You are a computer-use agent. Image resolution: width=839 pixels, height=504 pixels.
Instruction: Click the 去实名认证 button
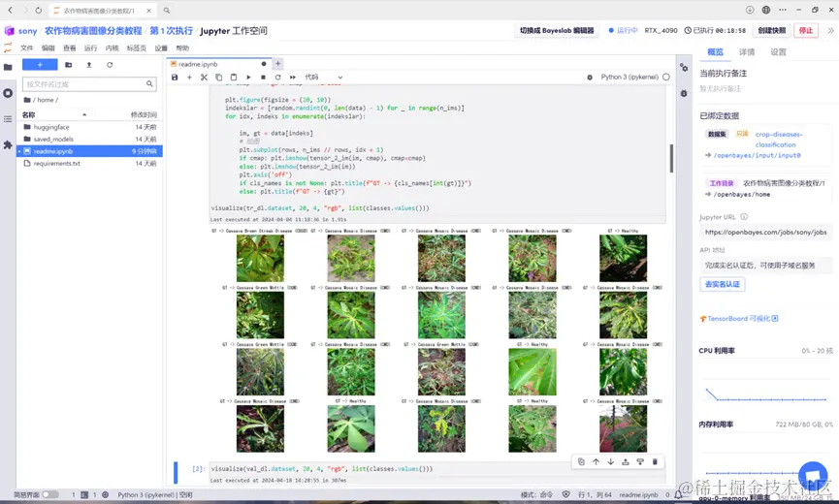tap(722, 284)
